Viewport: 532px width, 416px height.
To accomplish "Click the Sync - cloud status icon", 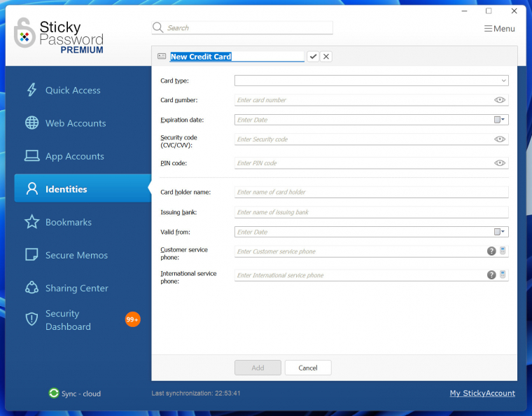I will tap(54, 394).
